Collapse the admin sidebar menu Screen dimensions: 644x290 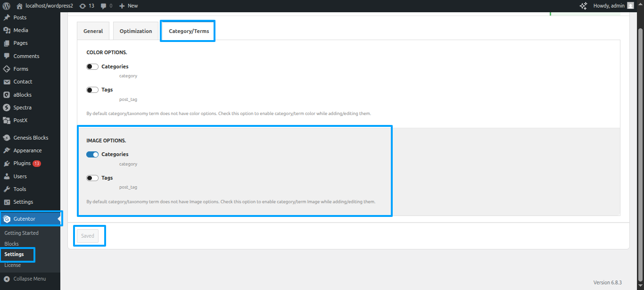tap(29, 279)
